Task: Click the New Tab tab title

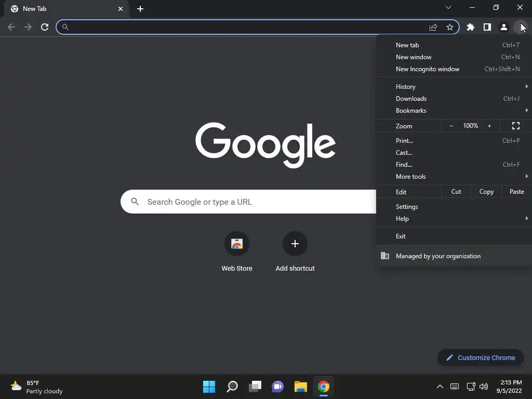Action: coord(35,9)
